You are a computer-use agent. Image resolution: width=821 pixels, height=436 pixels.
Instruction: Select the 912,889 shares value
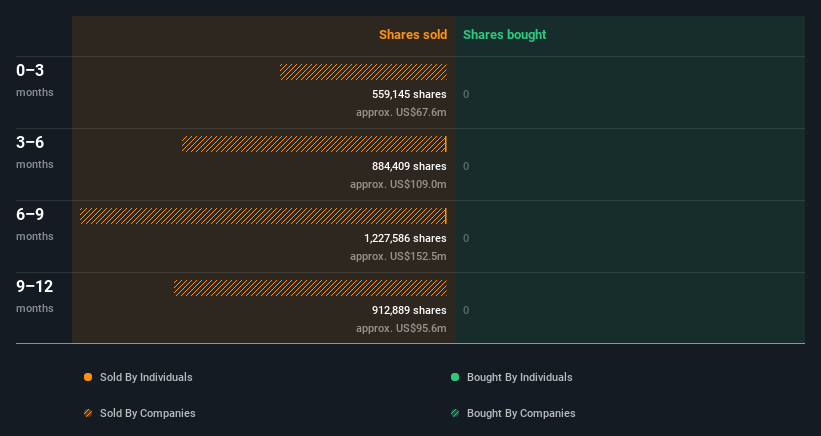tap(409, 310)
